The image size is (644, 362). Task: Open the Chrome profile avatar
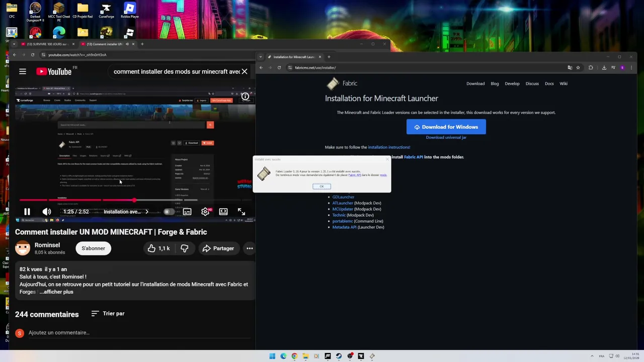tap(622, 68)
